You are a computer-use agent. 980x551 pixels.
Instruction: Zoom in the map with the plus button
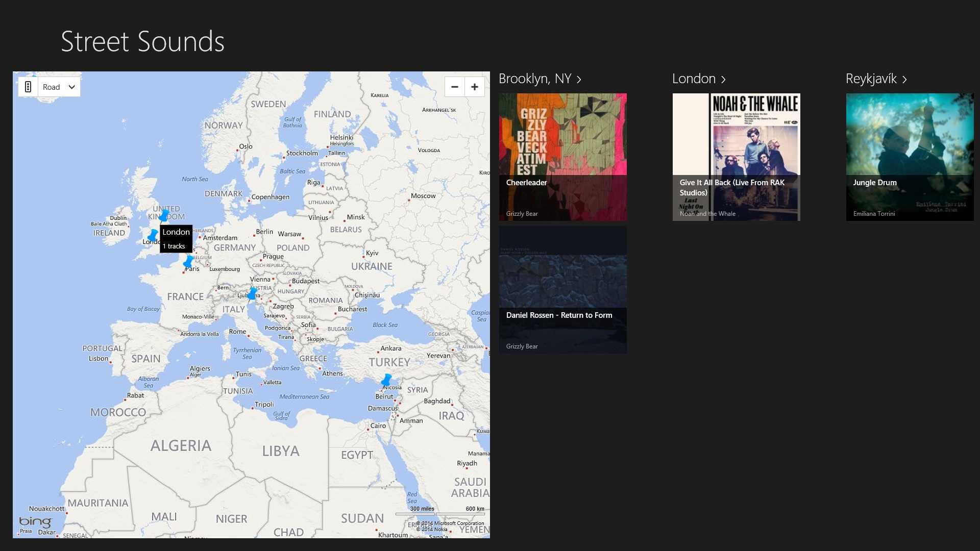(475, 87)
